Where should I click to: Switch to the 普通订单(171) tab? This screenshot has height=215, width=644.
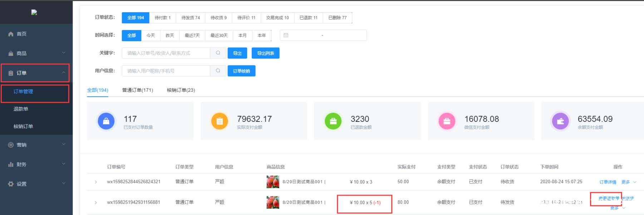pyautogui.click(x=137, y=90)
